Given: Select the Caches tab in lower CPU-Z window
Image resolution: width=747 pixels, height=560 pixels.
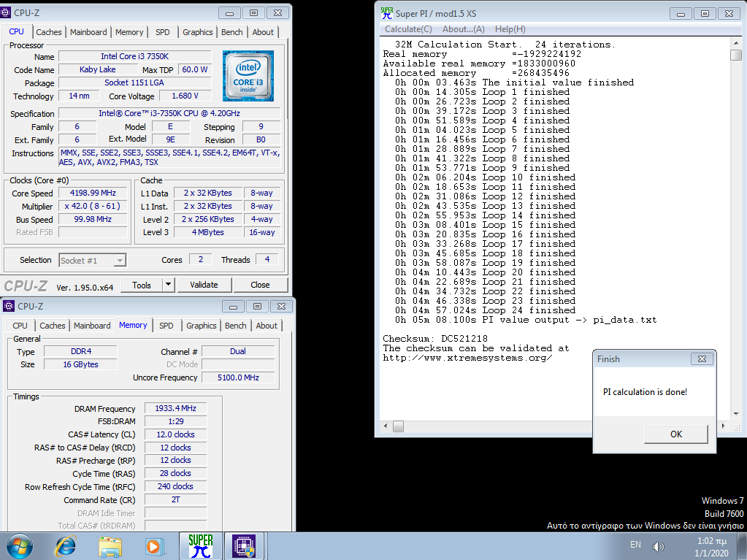Looking at the screenshot, I should [x=53, y=325].
